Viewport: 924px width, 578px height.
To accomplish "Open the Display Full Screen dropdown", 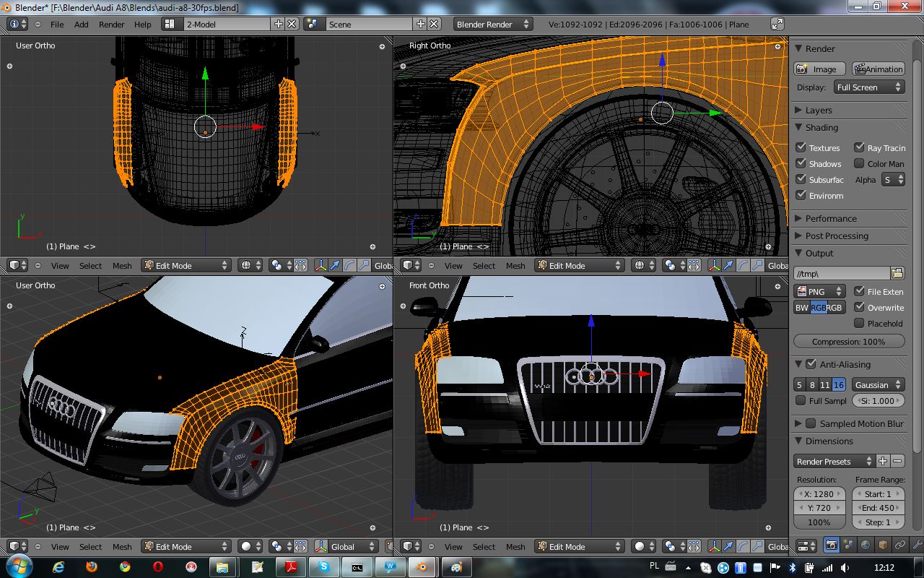I will click(868, 87).
